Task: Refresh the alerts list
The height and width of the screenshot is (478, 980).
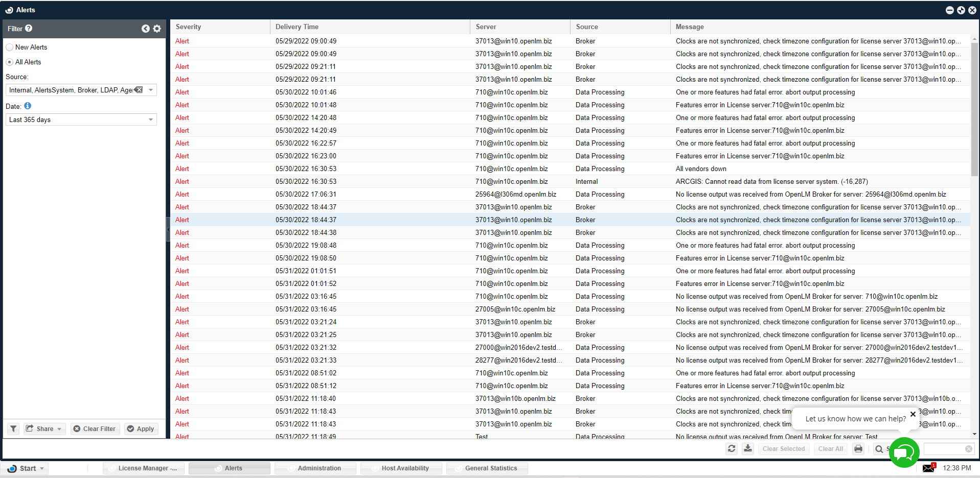Action: [x=732, y=449]
